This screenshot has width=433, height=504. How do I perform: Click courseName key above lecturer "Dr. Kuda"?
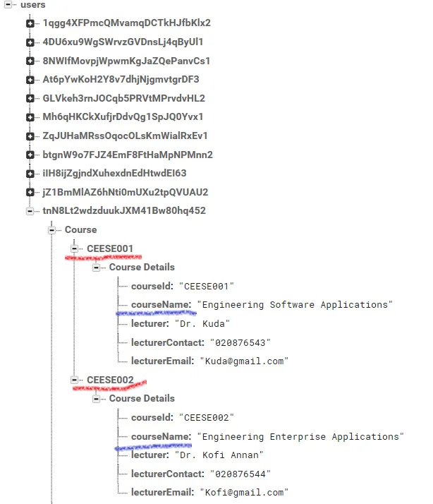(x=161, y=305)
